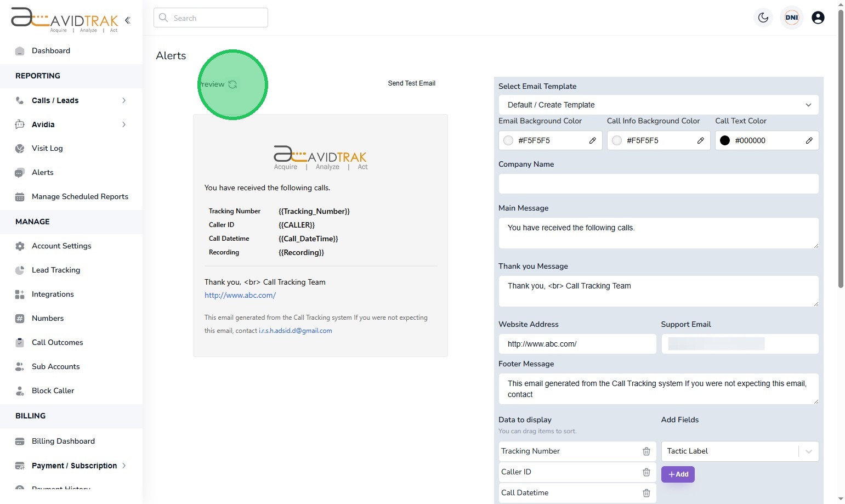Viewport: 845px width, 504px height.
Task: Click the Company Name input field
Action: pos(658,184)
